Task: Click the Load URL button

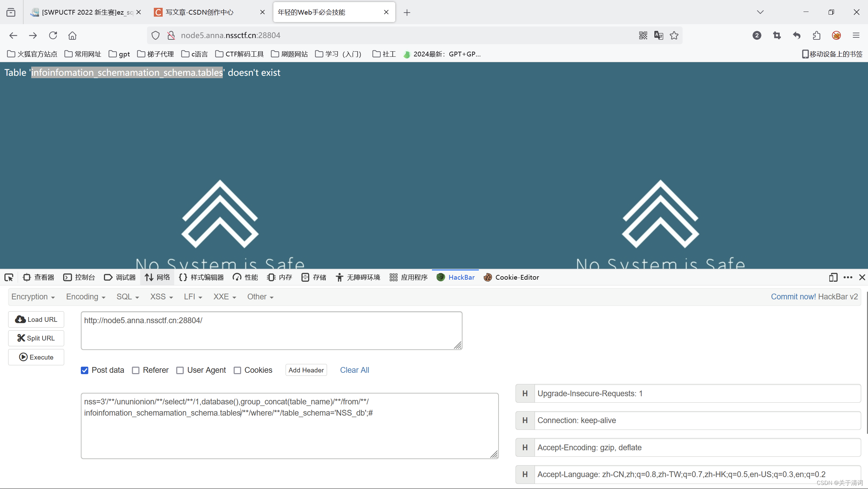Action: [36, 319]
